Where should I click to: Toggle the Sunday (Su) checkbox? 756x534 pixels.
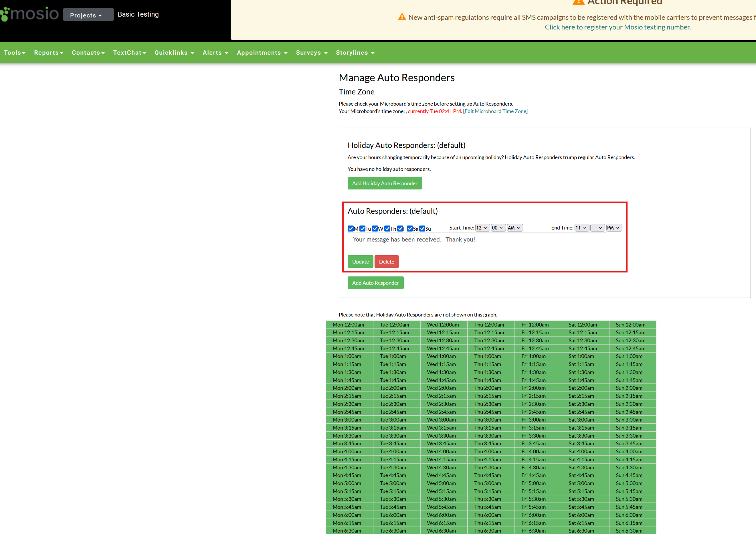tap(422, 228)
